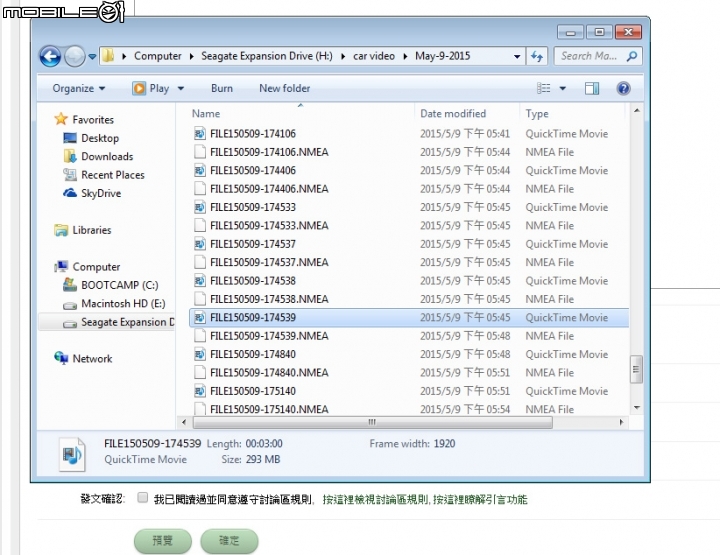Create a New folder from the toolbar

point(285,88)
